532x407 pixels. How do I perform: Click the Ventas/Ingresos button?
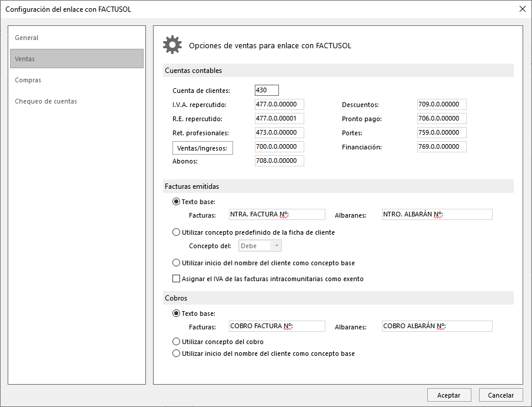point(202,148)
